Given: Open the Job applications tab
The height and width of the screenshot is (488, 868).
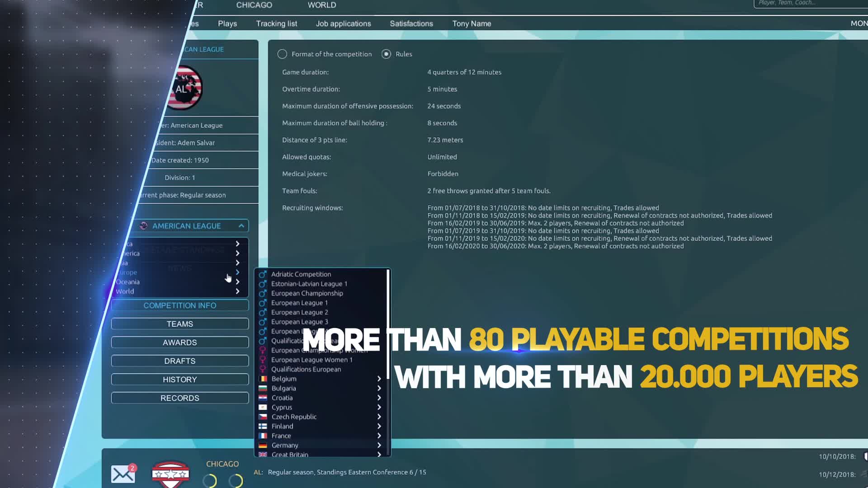Looking at the screenshot, I should click(x=343, y=23).
